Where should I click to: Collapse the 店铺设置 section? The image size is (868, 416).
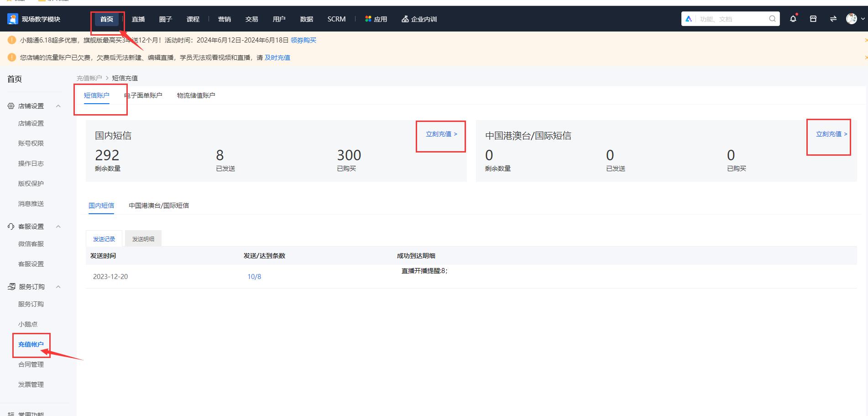click(x=58, y=105)
